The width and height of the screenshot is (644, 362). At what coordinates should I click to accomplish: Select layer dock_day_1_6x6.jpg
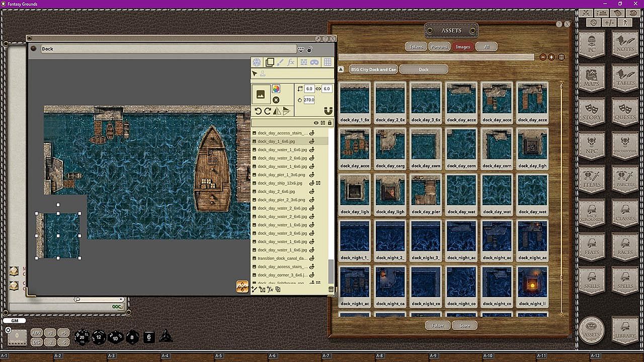290,141
